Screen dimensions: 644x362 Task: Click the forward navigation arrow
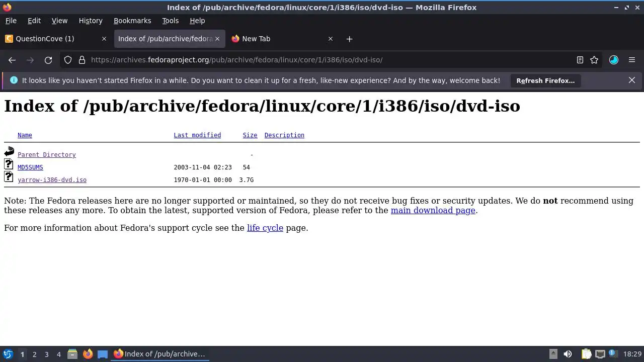30,60
